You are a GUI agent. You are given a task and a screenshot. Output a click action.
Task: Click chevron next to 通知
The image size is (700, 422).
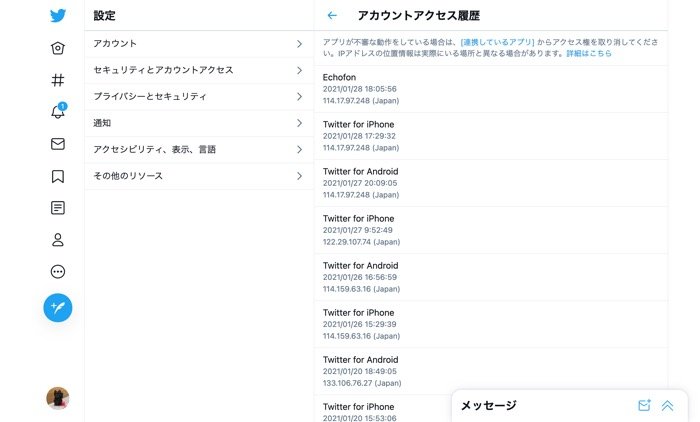click(300, 123)
